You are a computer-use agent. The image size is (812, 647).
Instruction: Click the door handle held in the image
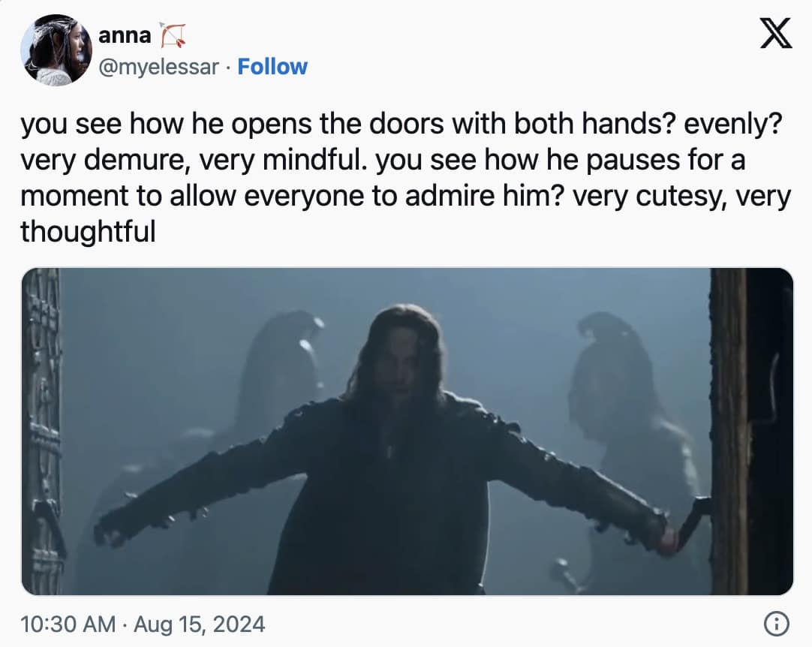pyautogui.click(x=691, y=522)
